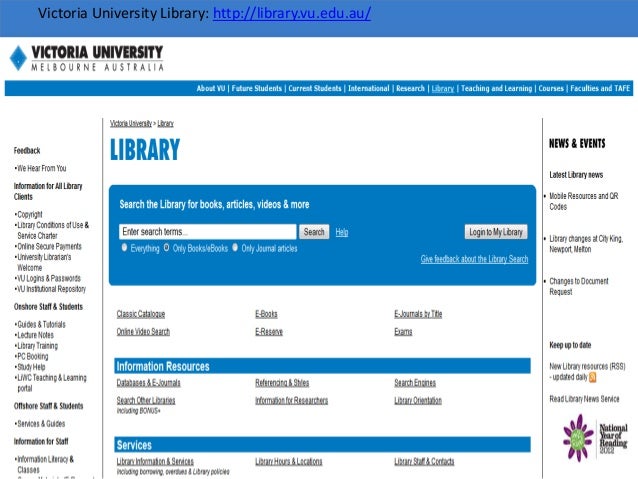This screenshot has width=638, height=479.
Task: Open Online Secure Payments sidebar link
Action: [49, 246]
